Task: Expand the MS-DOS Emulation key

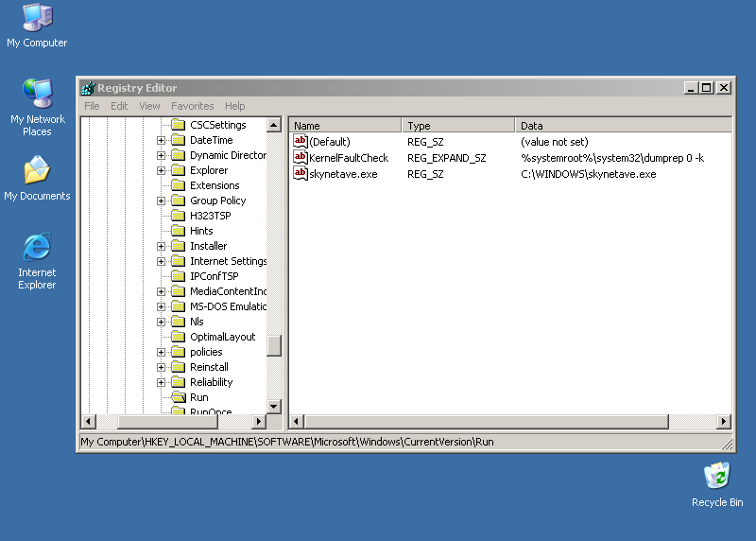Action: point(161,307)
